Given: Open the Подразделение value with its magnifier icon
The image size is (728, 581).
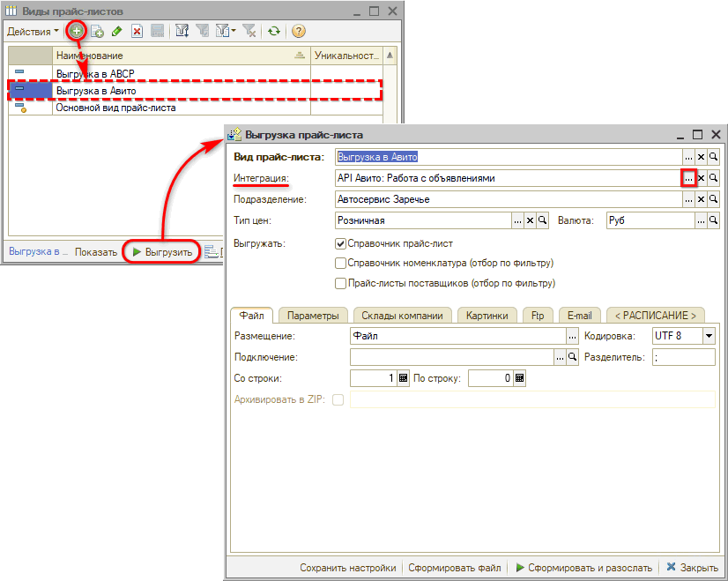Looking at the screenshot, I should click(714, 199).
